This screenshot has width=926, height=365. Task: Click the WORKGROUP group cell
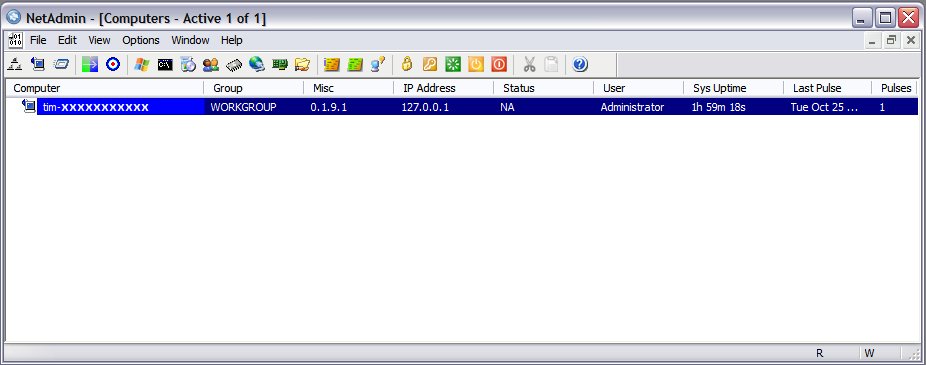(243, 107)
